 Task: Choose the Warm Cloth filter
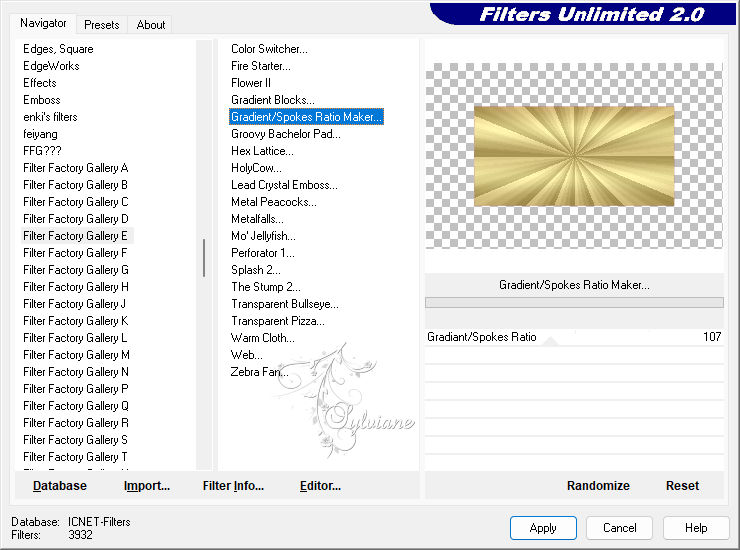[262, 338]
